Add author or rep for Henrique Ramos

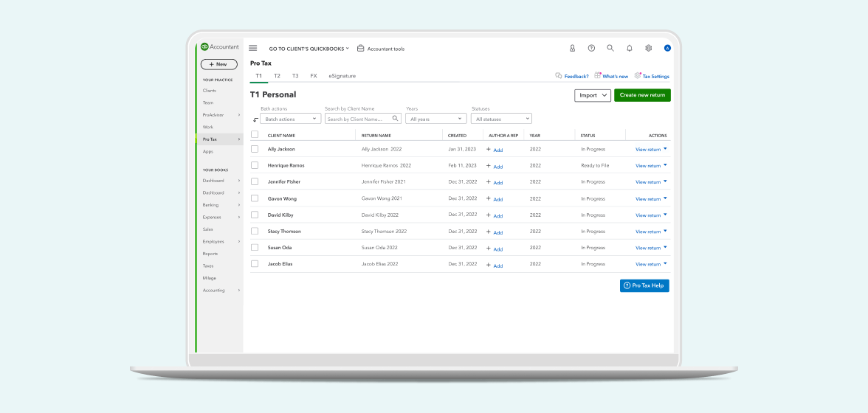[495, 166]
